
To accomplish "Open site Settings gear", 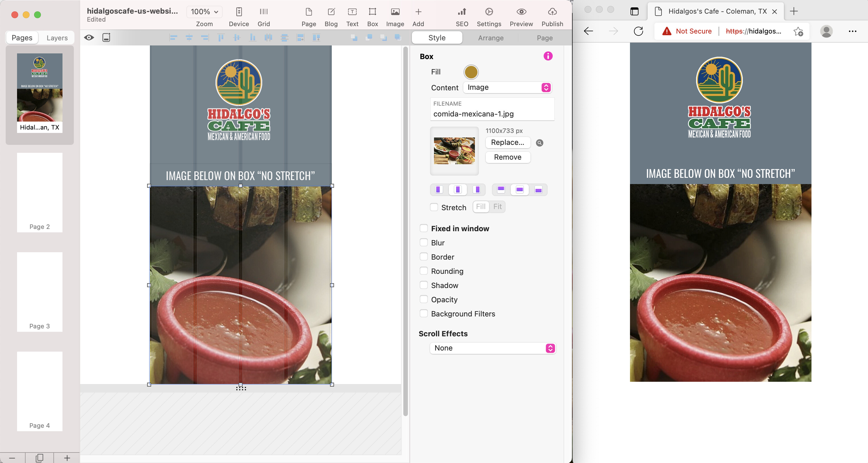I will (x=489, y=17).
